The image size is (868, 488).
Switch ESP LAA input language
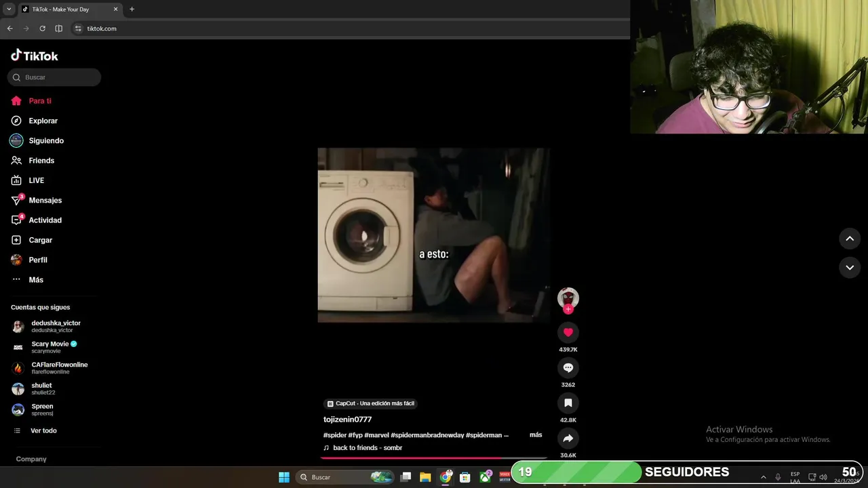795,477
